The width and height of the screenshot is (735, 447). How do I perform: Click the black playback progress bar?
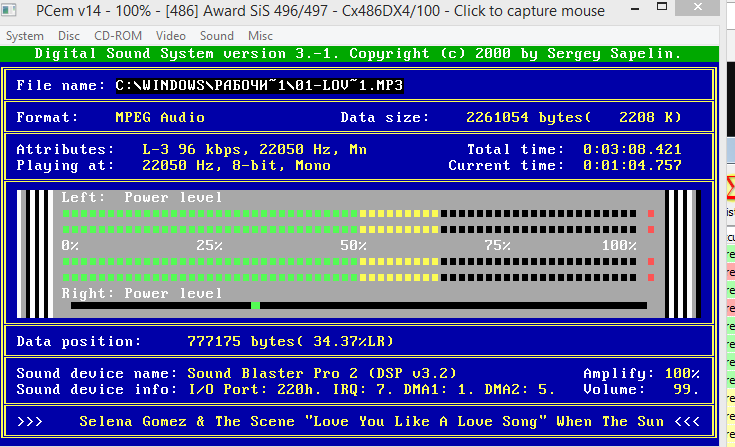tap(359, 305)
